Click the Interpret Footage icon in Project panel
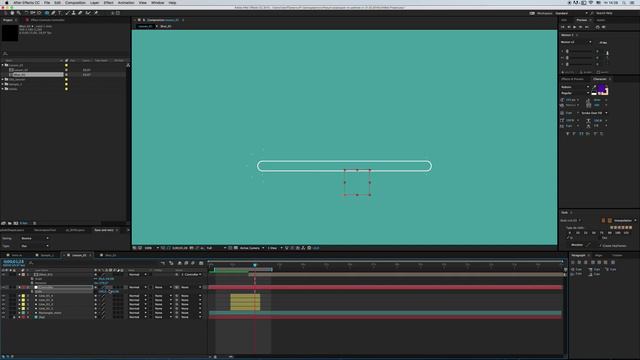This screenshot has width=640, height=360. (3, 223)
